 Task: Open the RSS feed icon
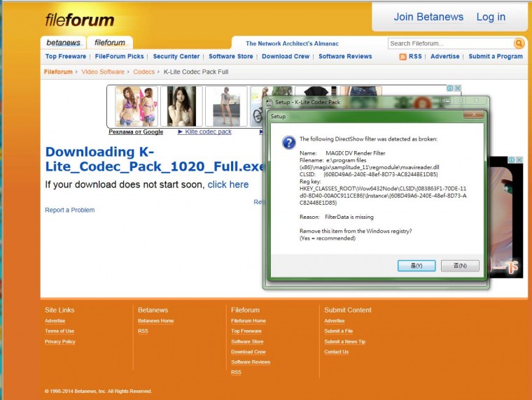click(402, 57)
